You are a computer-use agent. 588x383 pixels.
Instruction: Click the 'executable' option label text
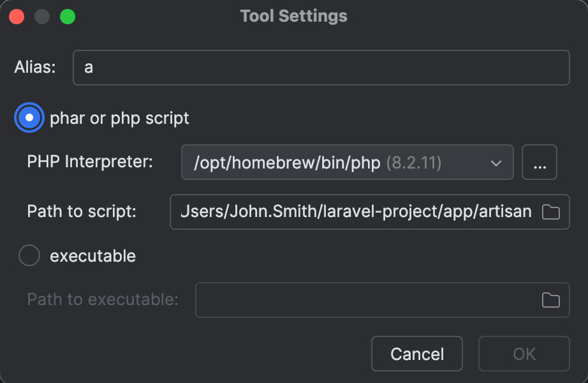click(x=93, y=256)
